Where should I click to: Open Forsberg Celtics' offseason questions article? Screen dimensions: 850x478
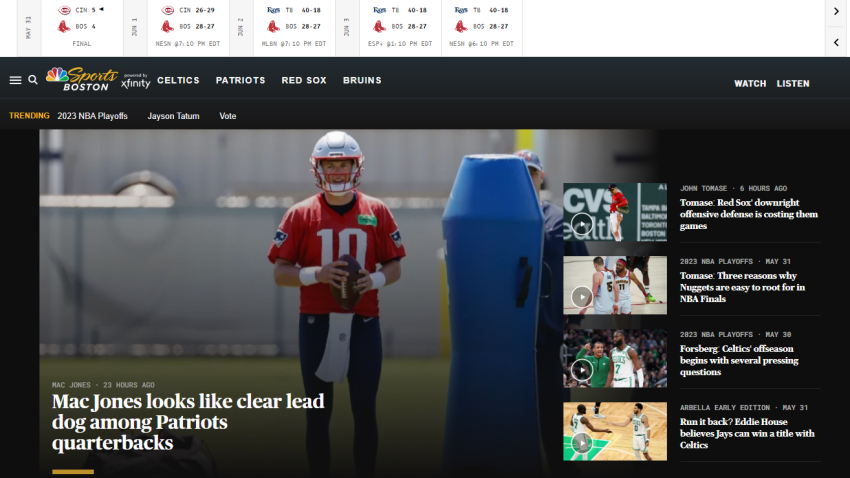pyautogui.click(x=739, y=360)
